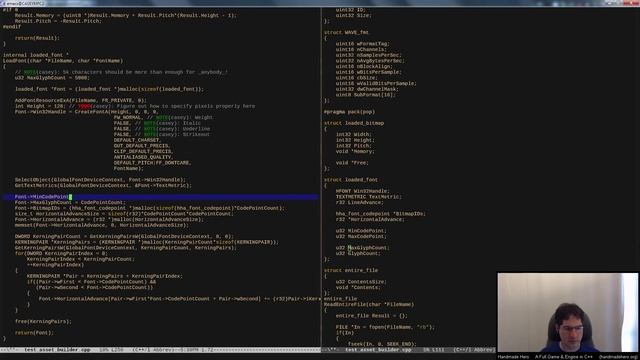Viewport: 640px width, 360px height.
Task: Click 'u32 MinCodePoint;' field in struct
Action: coord(361,231)
